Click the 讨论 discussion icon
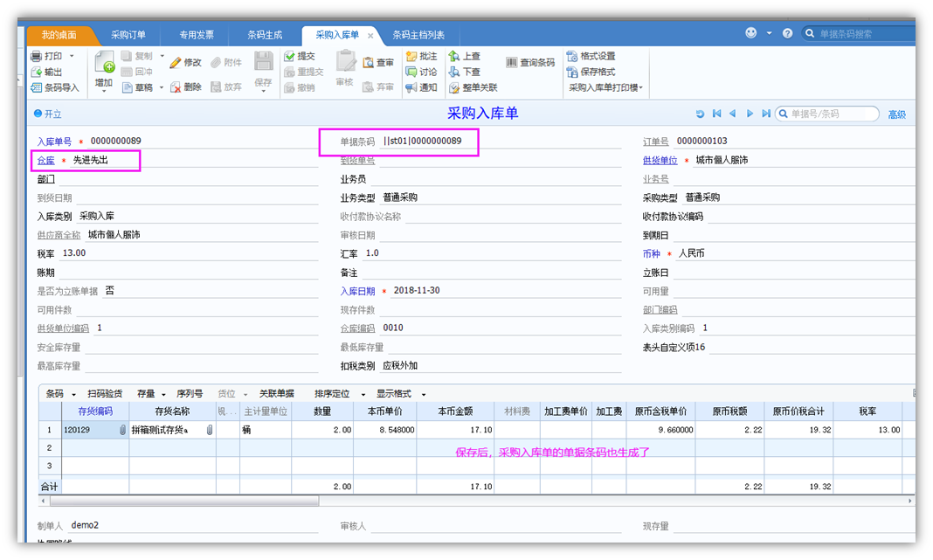The width and height of the screenshot is (933, 560). (411, 72)
